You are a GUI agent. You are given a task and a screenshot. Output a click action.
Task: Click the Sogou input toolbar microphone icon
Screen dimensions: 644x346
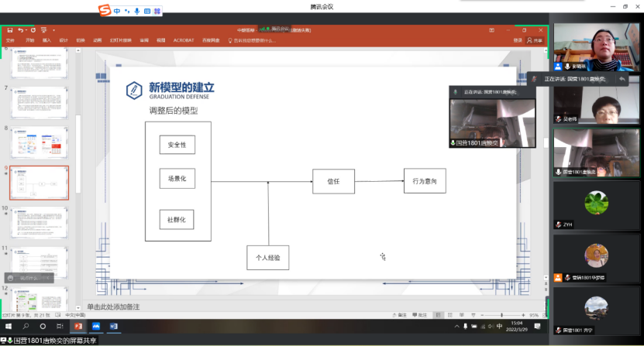coord(137,11)
